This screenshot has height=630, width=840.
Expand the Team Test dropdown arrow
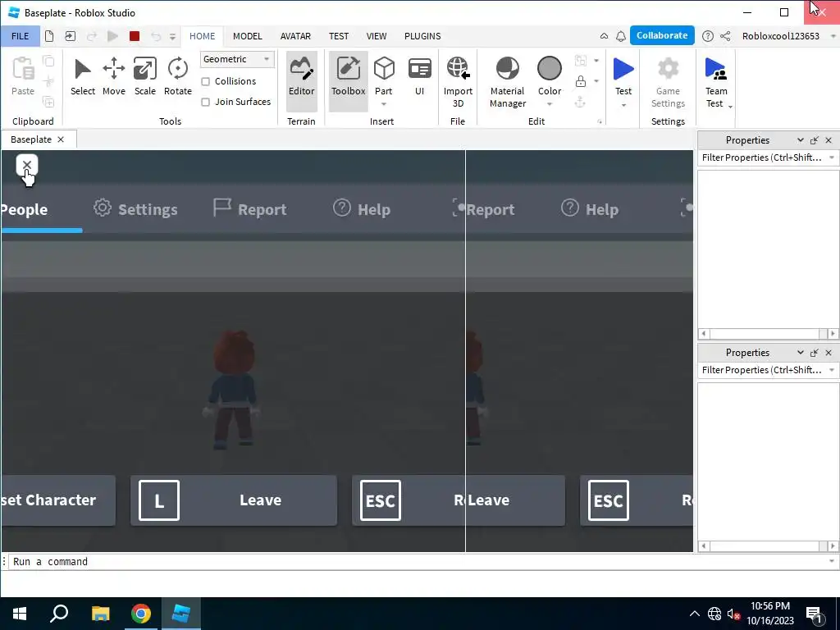(729, 107)
